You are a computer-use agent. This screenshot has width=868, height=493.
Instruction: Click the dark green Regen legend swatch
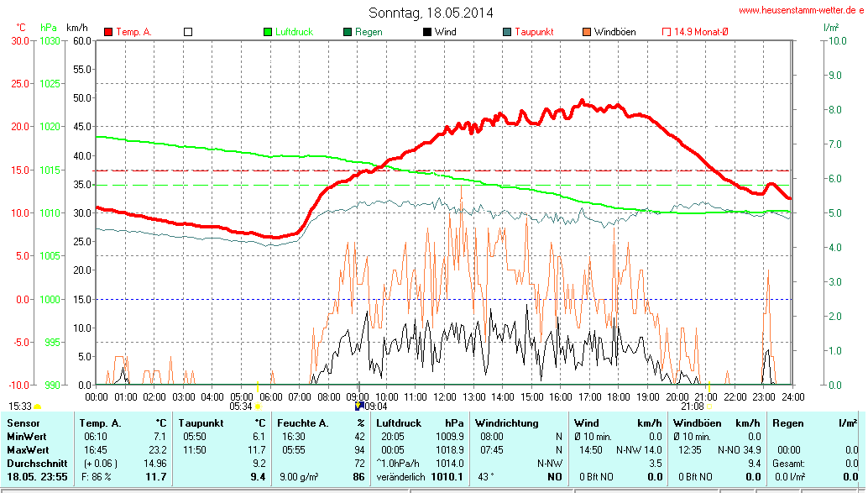(348, 32)
